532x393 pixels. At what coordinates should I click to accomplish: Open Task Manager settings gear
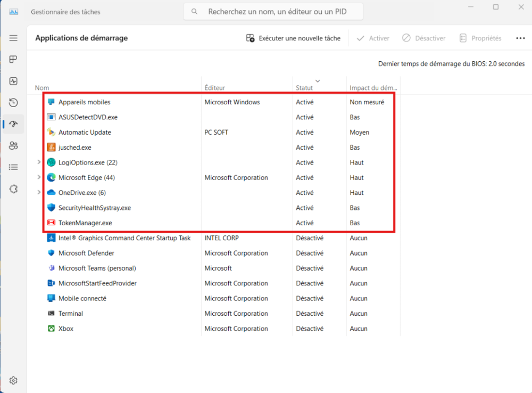[13, 380]
